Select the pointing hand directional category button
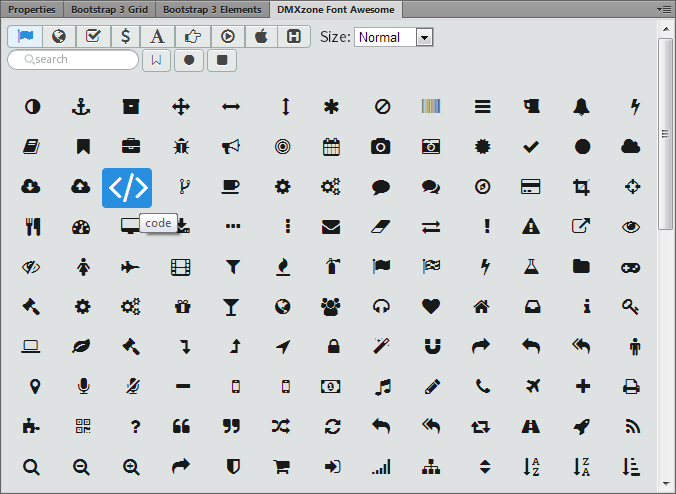The width and height of the screenshot is (676, 494). (193, 37)
